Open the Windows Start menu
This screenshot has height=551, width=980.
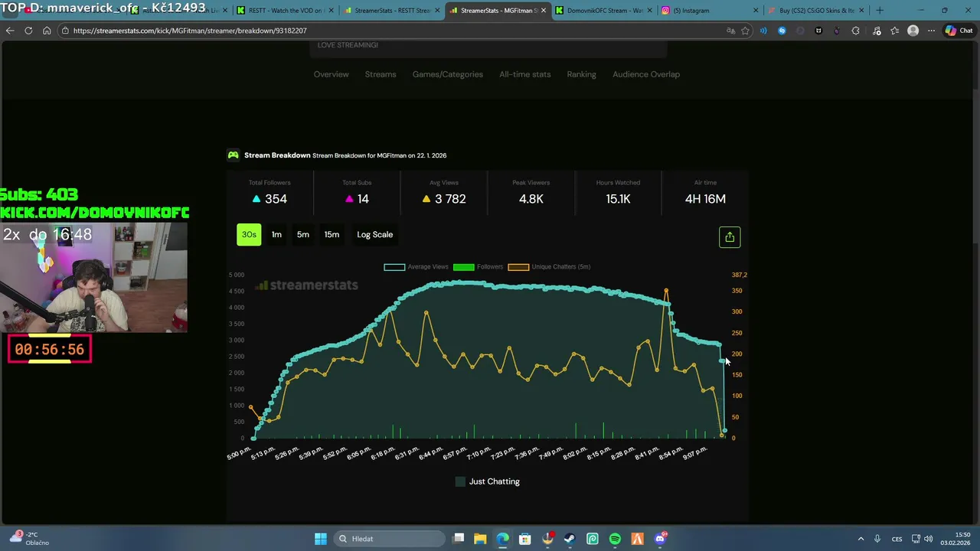[x=321, y=539]
